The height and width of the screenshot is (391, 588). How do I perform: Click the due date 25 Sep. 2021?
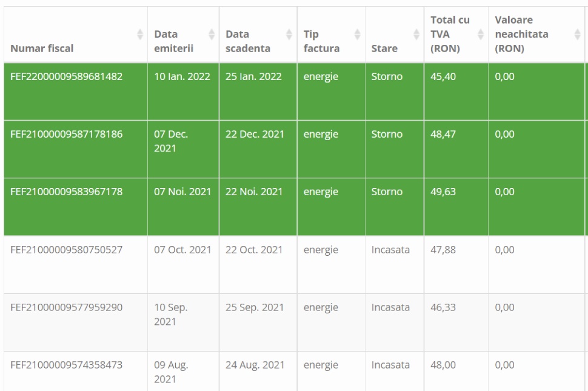[x=255, y=307]
